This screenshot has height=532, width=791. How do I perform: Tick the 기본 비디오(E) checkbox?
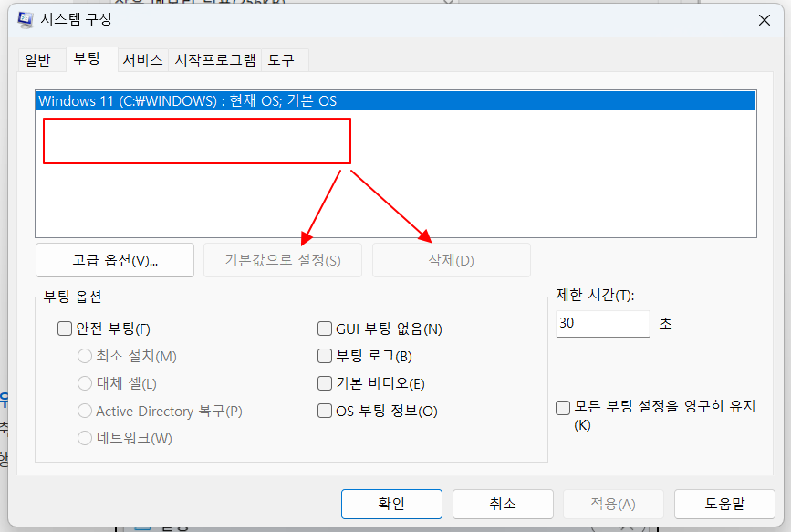pyautogui.click(x=325, y=383)
